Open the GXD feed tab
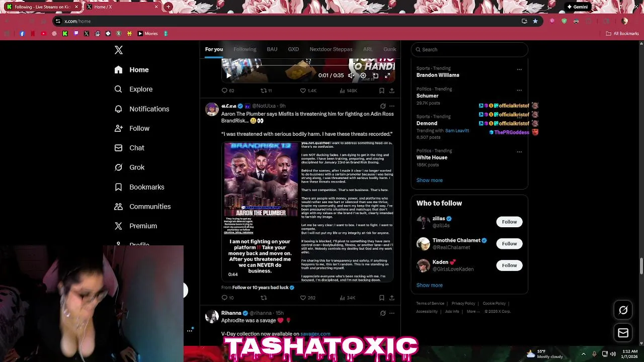 pos(293,49)
